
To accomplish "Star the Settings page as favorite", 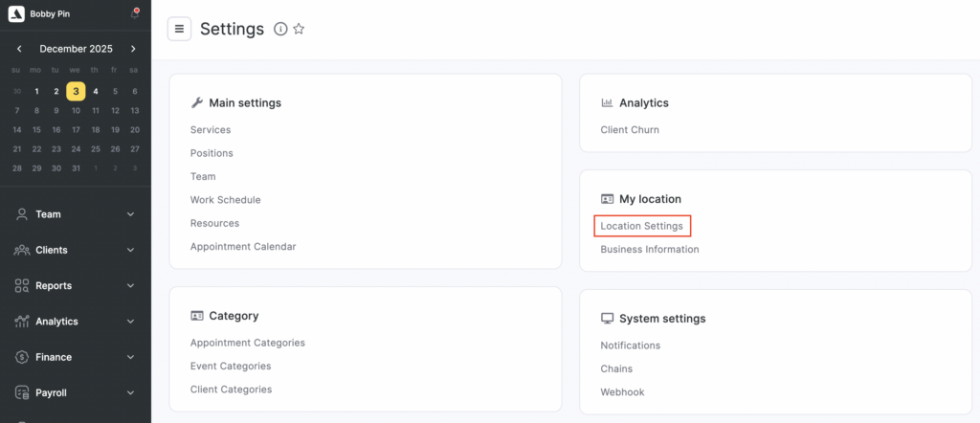I will click(299, 30).
